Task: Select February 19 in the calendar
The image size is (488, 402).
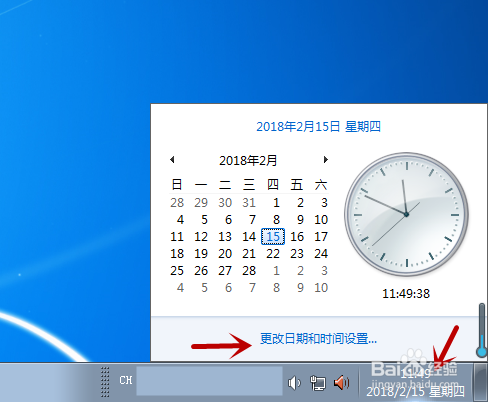Action: point(201,254)
